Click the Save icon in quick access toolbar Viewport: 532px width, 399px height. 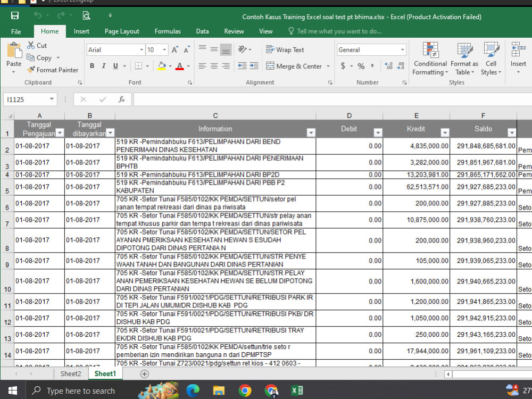coord(14,15)
